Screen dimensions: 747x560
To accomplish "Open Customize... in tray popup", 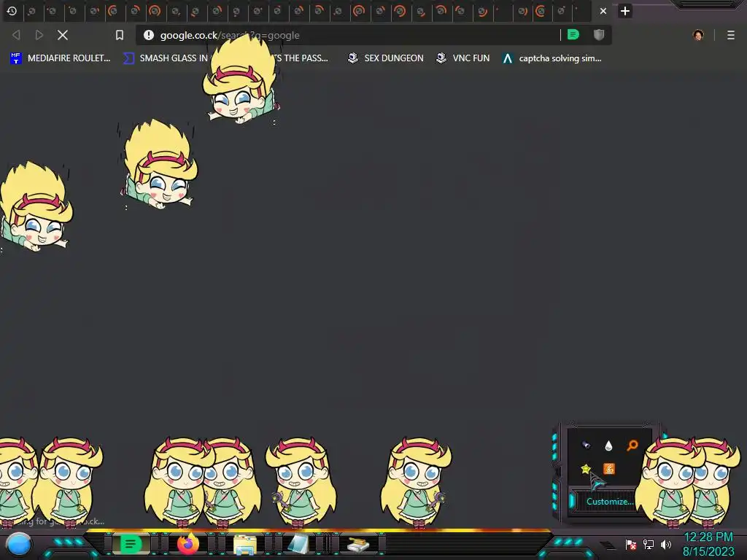I will coord(609,502).
